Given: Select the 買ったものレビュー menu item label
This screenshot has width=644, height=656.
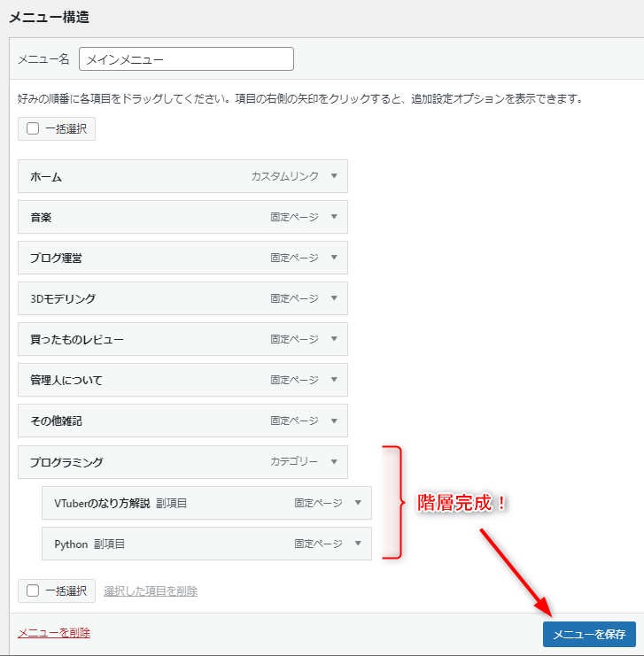Looking at the screenshot, I should [x=77, y=339].
